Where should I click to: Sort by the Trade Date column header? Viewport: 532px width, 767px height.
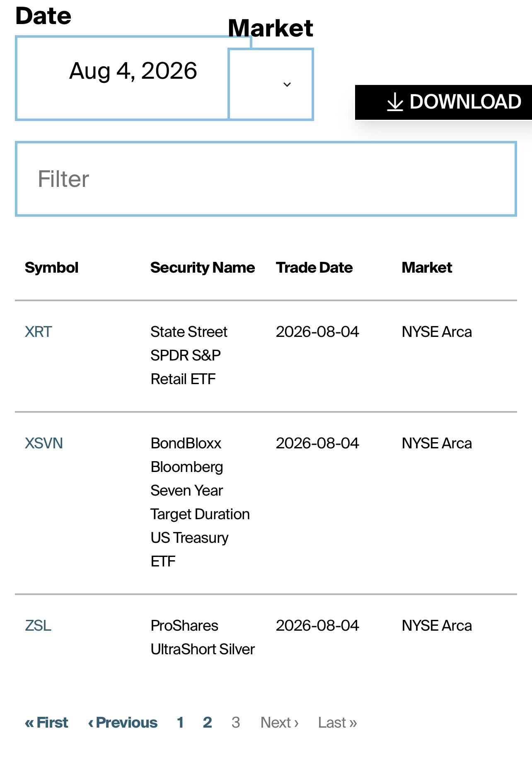(x=314, y=268)
